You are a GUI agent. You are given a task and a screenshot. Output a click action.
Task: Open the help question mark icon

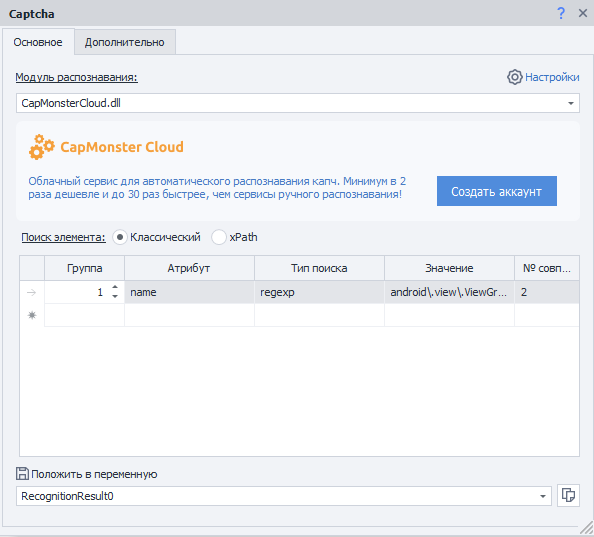tap(561, 14)
